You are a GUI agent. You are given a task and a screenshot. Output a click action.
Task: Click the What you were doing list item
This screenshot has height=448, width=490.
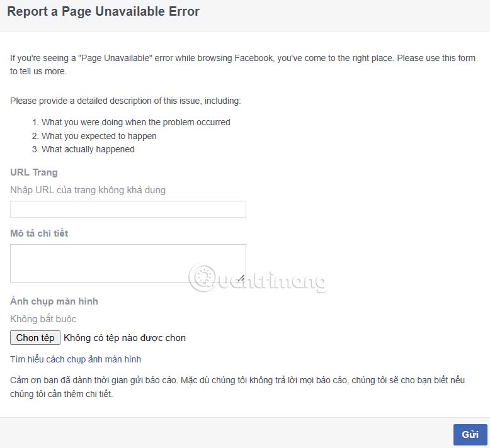pyautogui.click(x=131, y=122)
